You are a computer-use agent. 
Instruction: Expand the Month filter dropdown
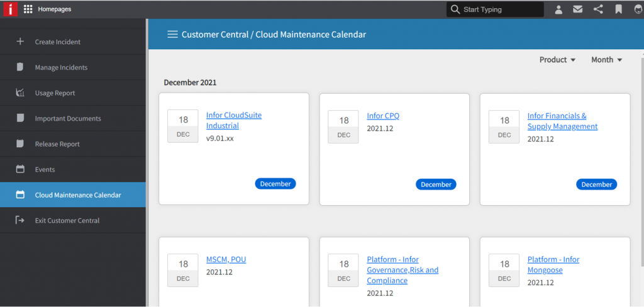(606, 60)
